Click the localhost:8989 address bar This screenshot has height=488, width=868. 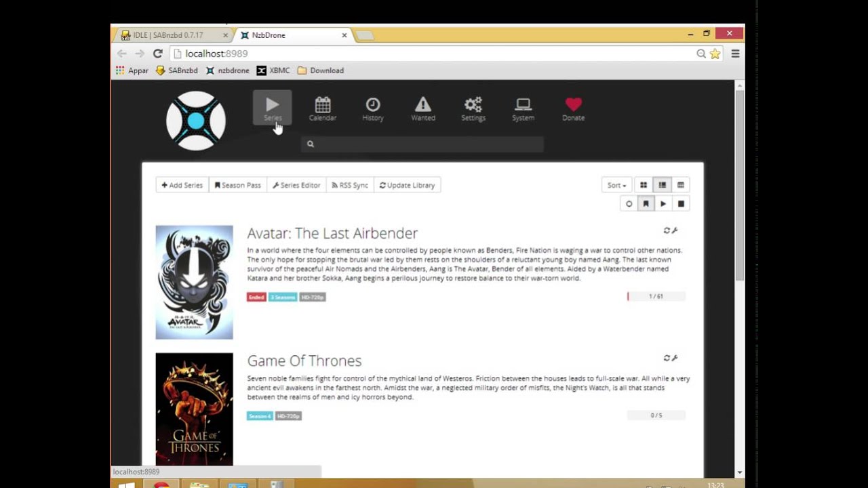click(434, 54)
